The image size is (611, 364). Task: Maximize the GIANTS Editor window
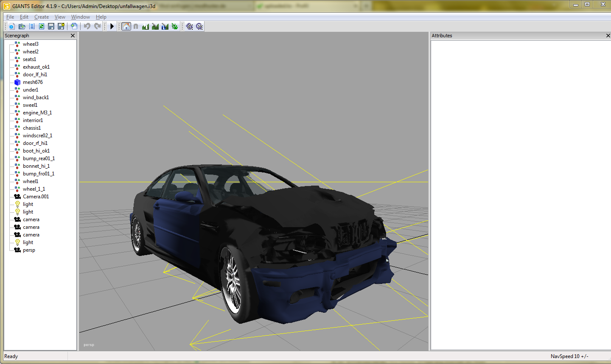(587, 4)
